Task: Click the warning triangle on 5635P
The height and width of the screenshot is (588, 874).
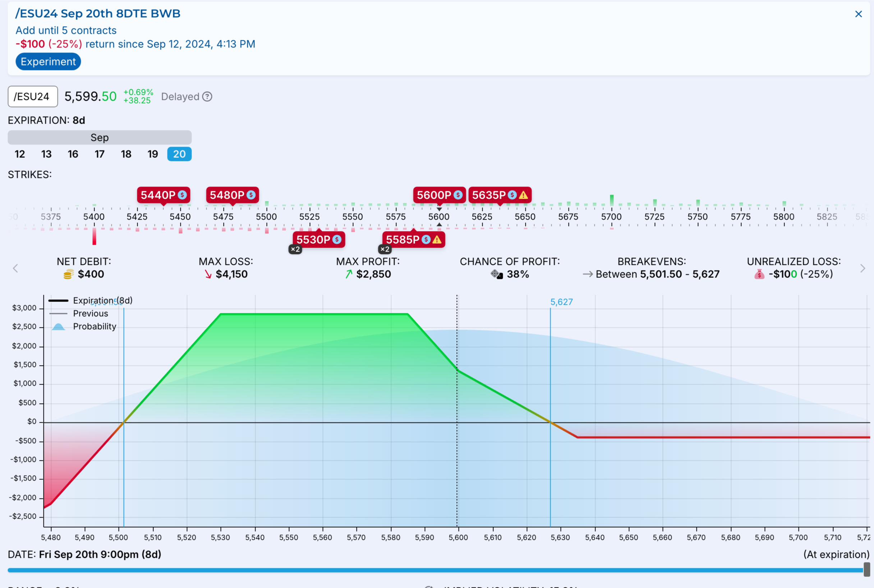Action: coord(523,195)
